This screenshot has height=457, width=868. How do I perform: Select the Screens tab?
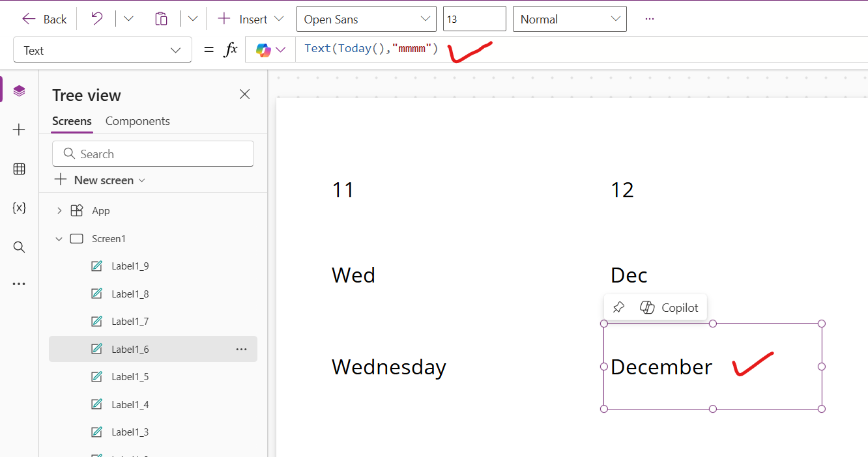tap(72, 121)
